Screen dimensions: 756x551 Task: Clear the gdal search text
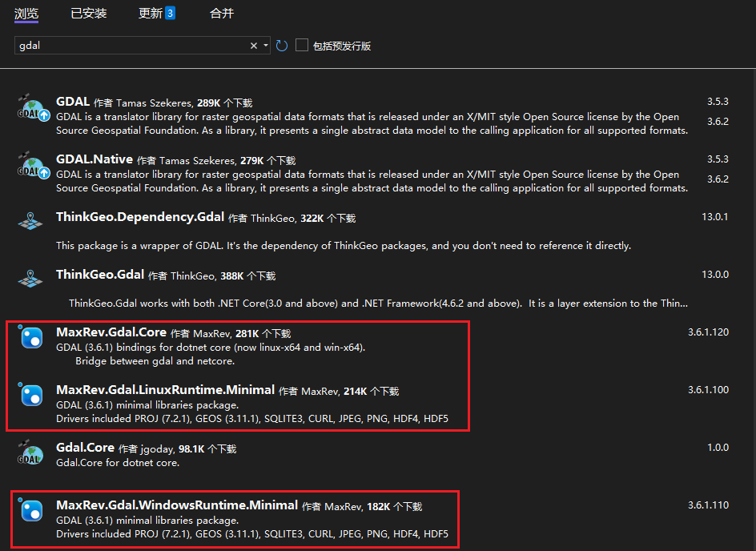click(x=254, y=46)
